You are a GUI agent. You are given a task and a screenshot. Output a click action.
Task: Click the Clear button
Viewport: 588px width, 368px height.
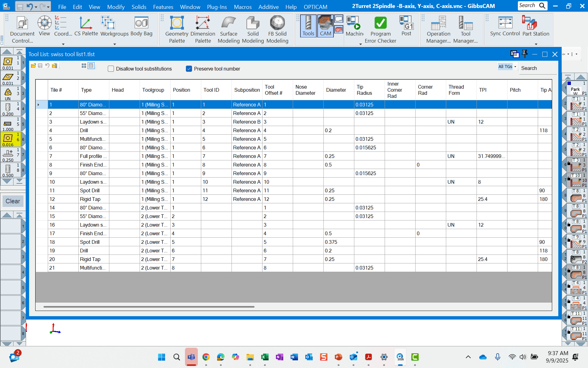click(x=13, y=201)
